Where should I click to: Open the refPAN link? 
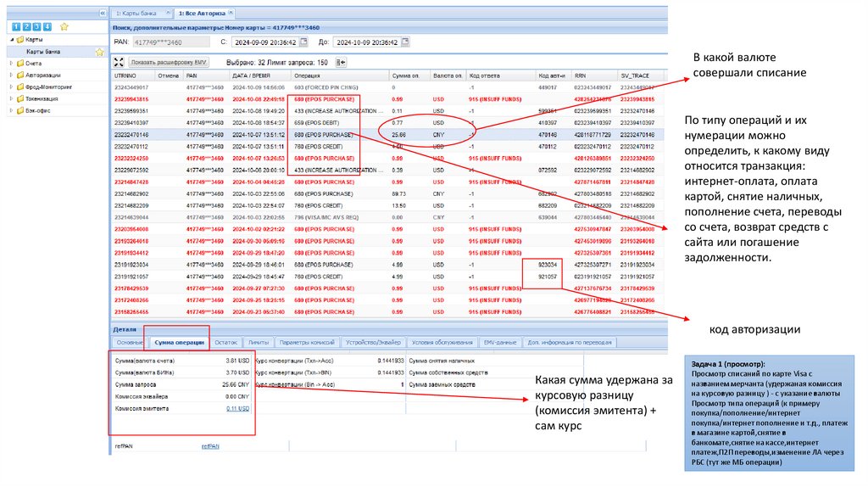[210, 446]
